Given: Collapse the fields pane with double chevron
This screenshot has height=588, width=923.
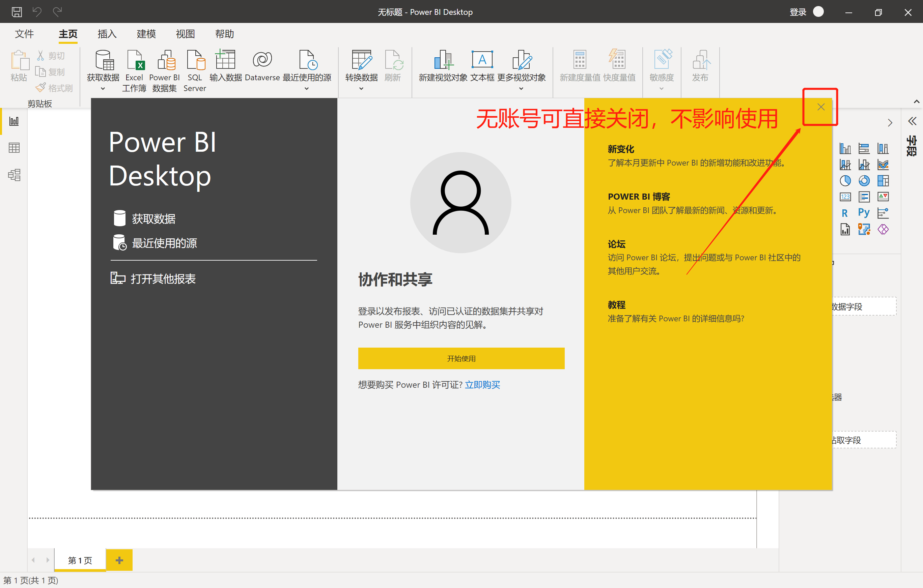Looking at the screenshot, I should pos(912,121).
